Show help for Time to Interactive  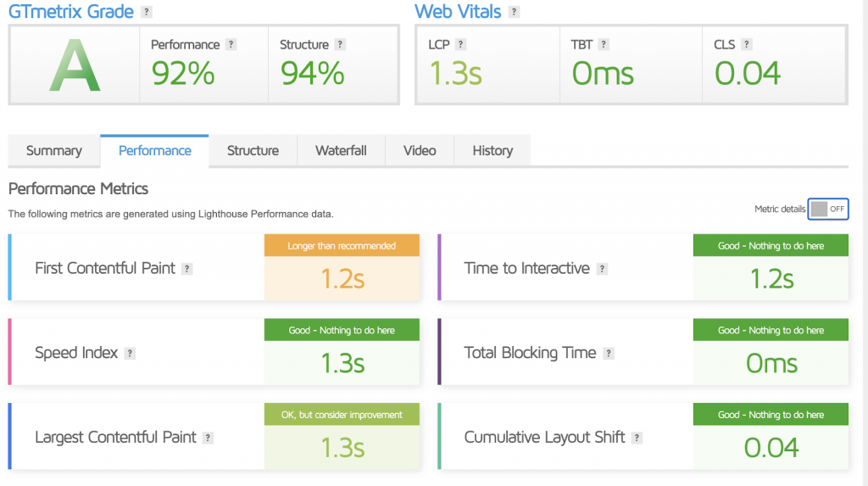602,269
